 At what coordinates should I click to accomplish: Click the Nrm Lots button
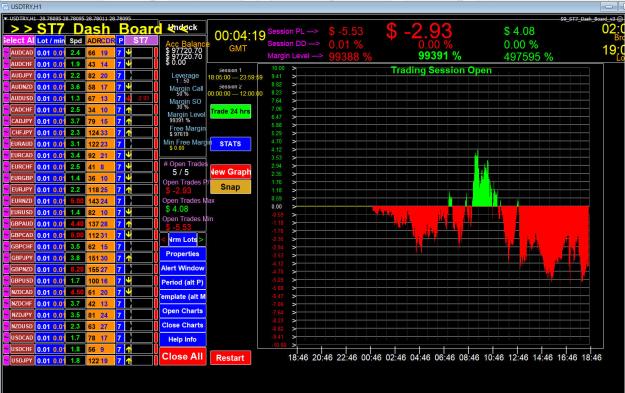pos(183,240)
